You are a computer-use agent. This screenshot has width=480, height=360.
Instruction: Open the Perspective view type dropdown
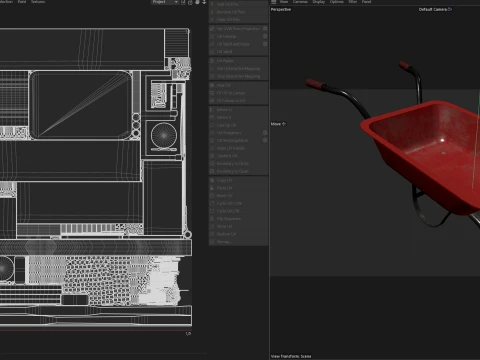pos(281,10)
